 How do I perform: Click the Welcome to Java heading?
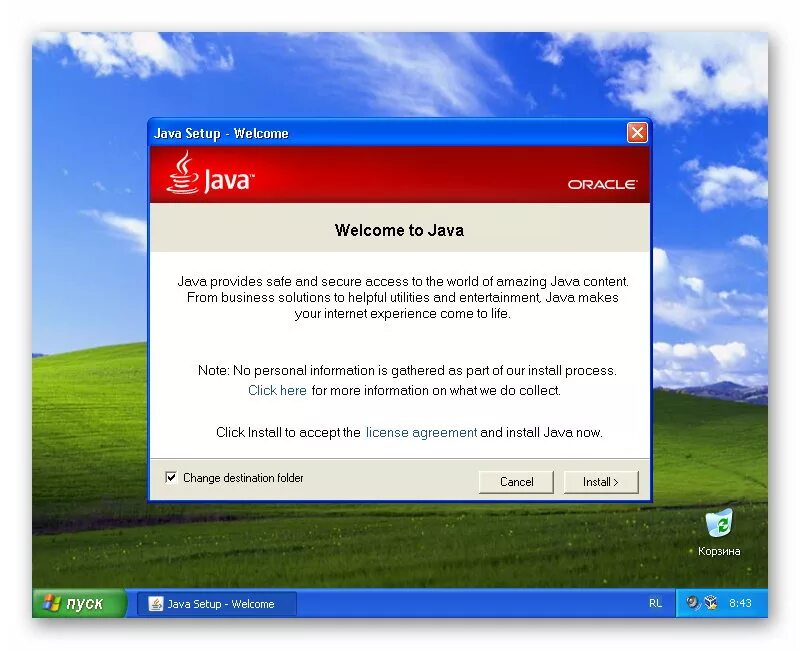399,230
